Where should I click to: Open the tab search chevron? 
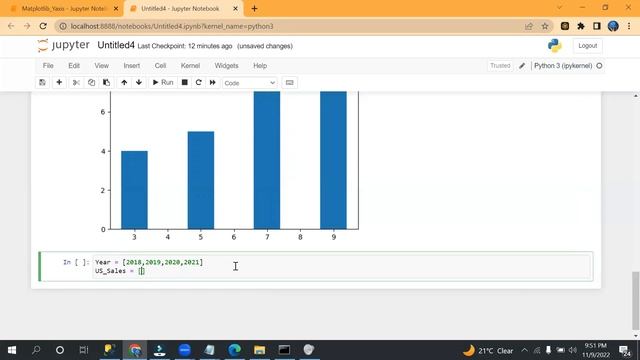click(x=559, y=8)
